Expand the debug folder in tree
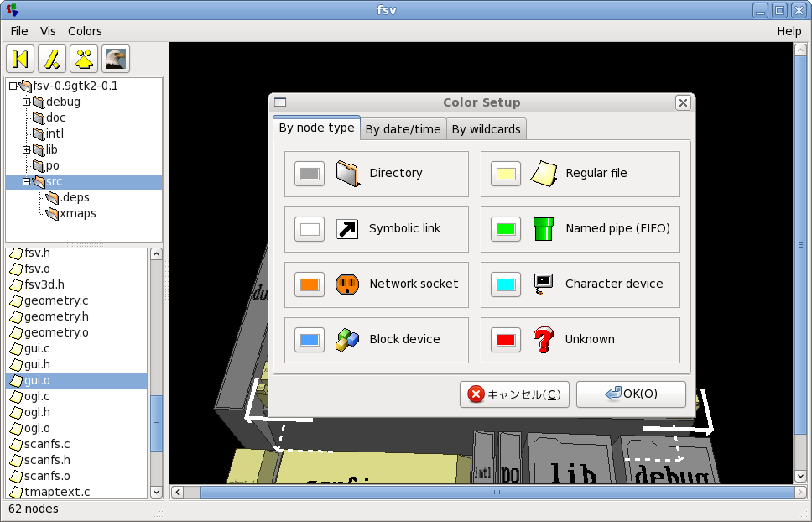The image size is (812, 522). 26,102
